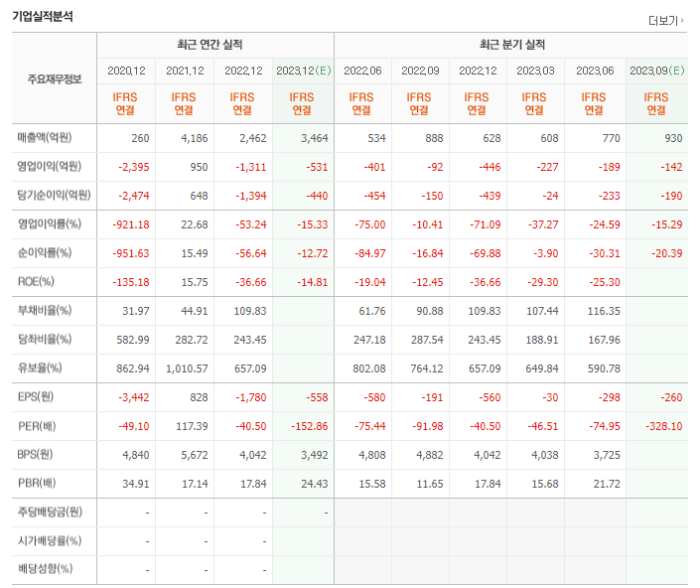Click the 부채비율(%) row label
Image resolution: width=700 pixels, height=588 pixels.
(x=45, y=310)
